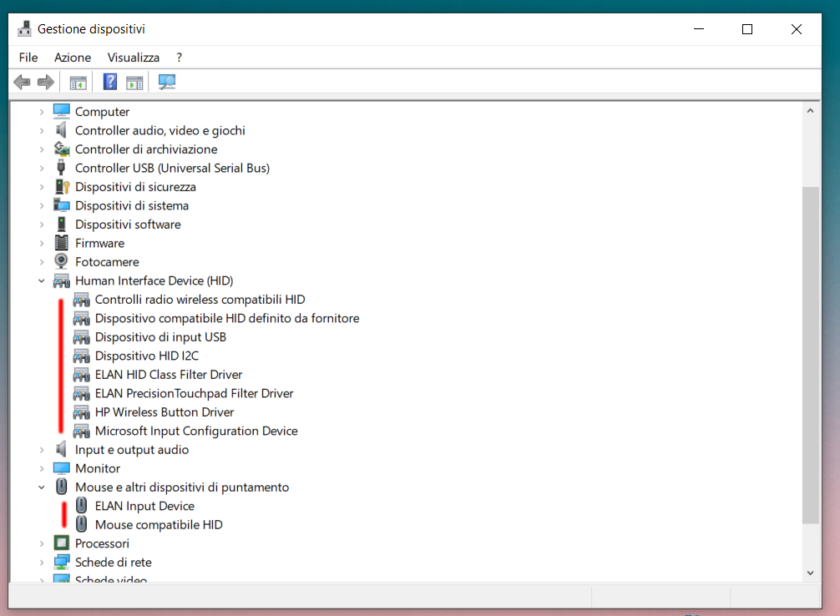
Task: Click the show/hide action pane icon
Action: (x=134, y=83)
